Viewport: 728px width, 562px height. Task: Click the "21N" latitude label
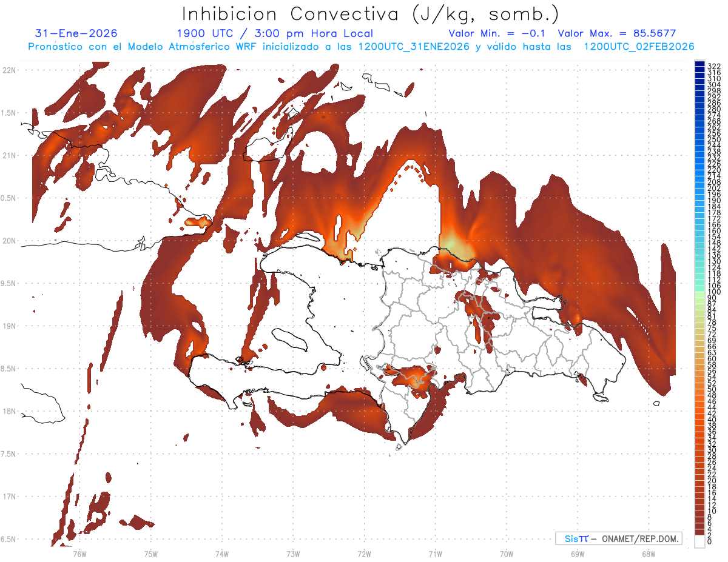click(x=9, y=155)
